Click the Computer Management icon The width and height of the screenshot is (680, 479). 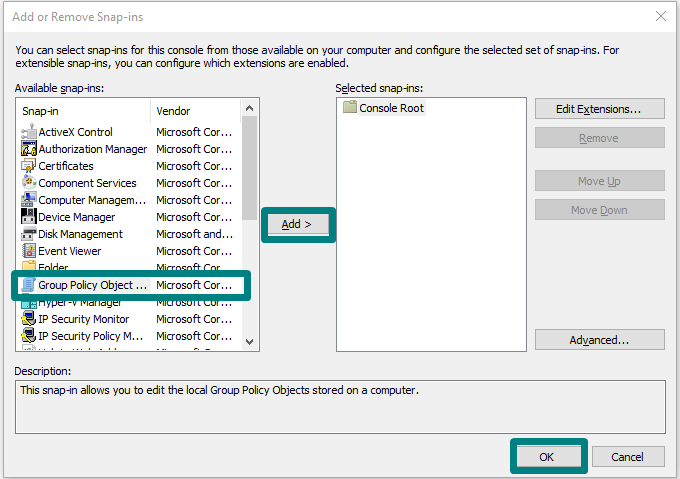[30, 200]
